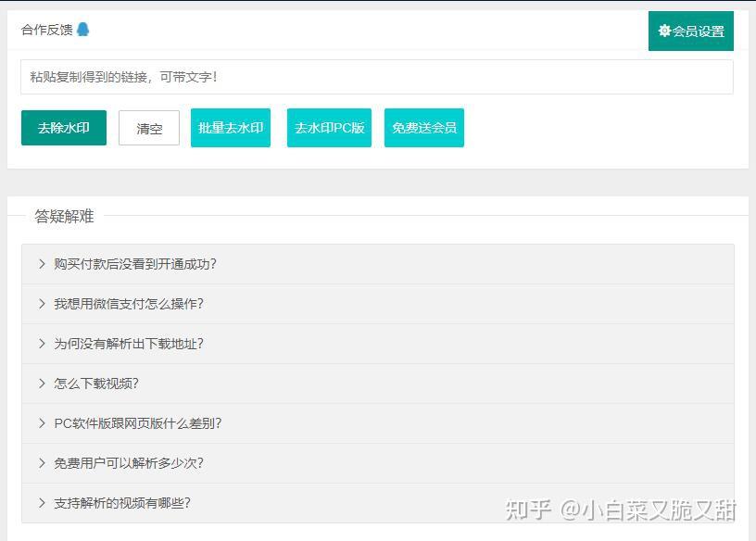The height and width of the screenshot is (541, 756).
Task: Open 批量去水印
Action: (x=231, y=128)
